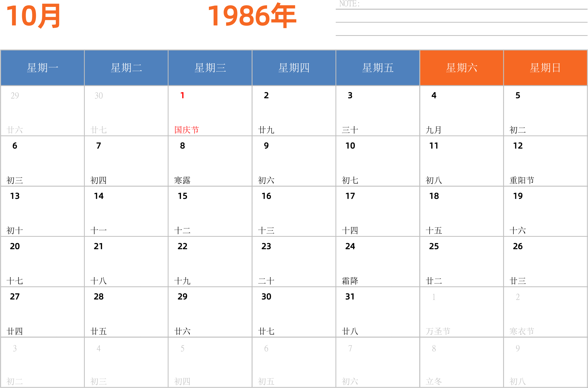588x388 pixels.
Task: Click the date 16
Action: [x=266, y=196]
